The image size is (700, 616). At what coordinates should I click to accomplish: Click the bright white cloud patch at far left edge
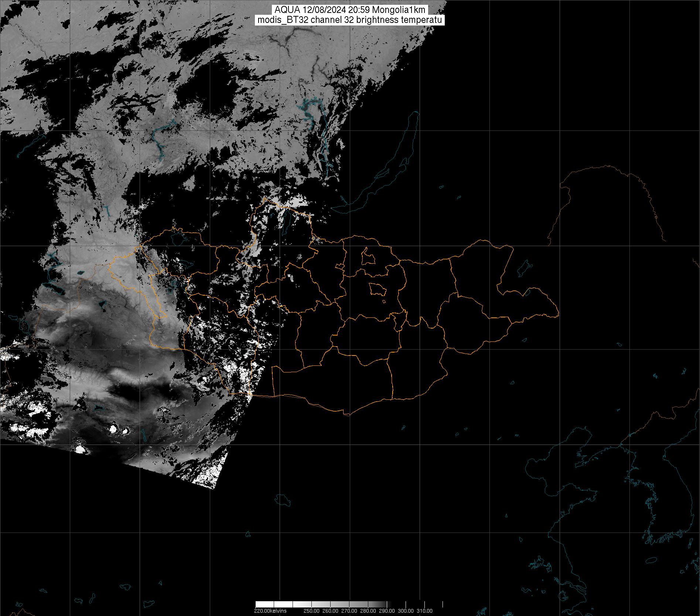[x=9, y=355]
